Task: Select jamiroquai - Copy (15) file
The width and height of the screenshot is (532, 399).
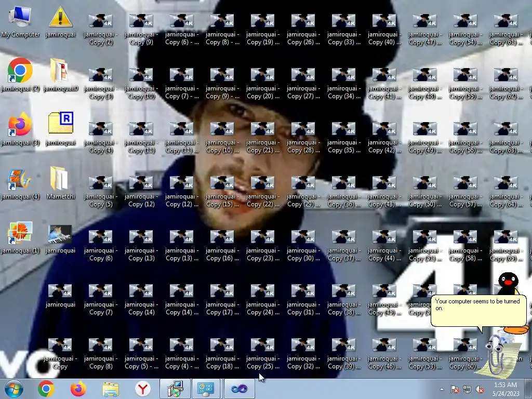Action: click(x=222, y=191)
